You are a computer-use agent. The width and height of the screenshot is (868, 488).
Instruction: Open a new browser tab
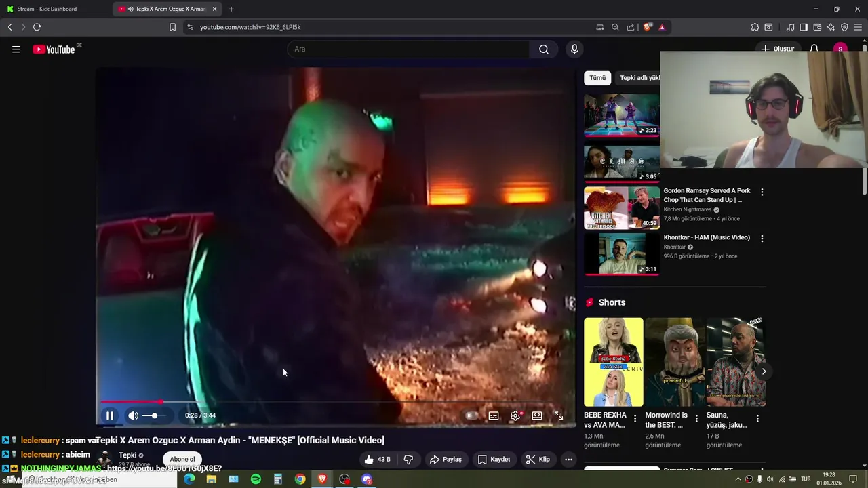click(x=231, y=9)
